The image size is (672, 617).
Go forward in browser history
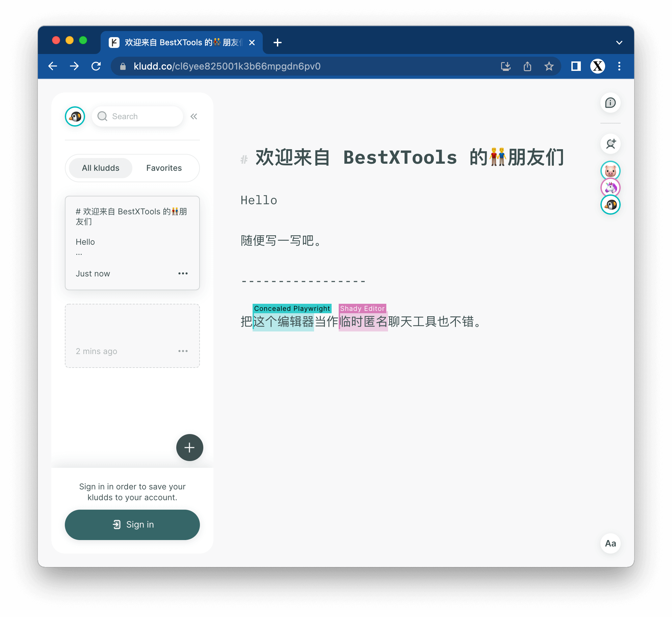(74, 66)
